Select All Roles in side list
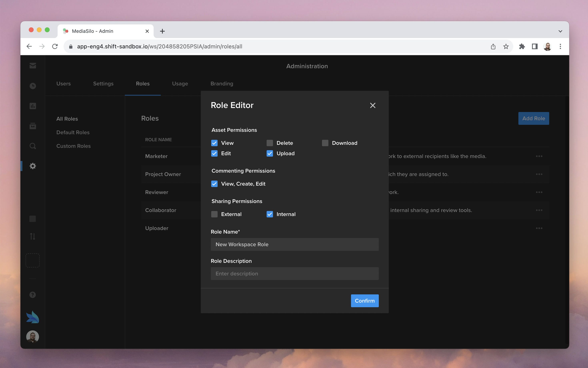588x368 pixels. (x=67, y=119)
